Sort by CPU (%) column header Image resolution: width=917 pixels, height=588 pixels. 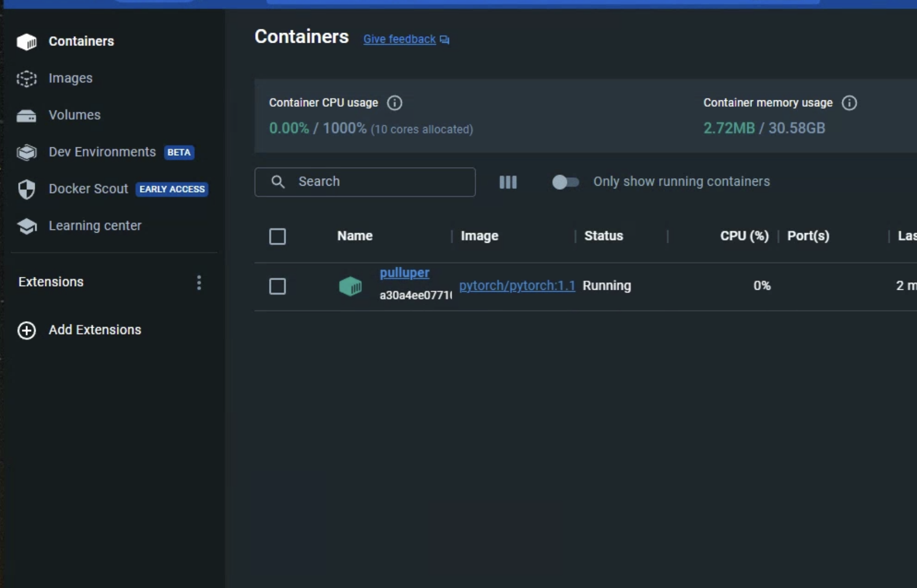(745, 236)
